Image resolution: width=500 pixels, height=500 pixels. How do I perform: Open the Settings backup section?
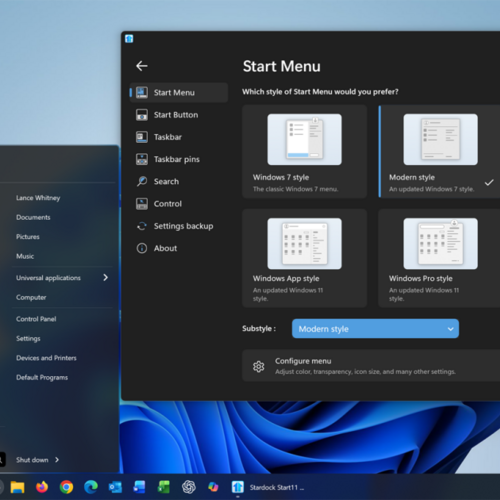point(179,226)
